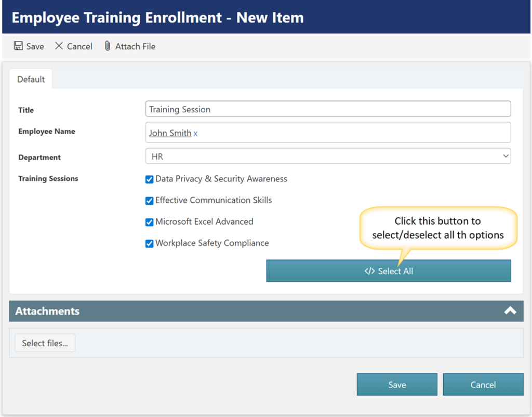Uncheck Data Privacy & Security Awareness
Viewport: 532px width, 417px height.
click(x=150, y=179)
